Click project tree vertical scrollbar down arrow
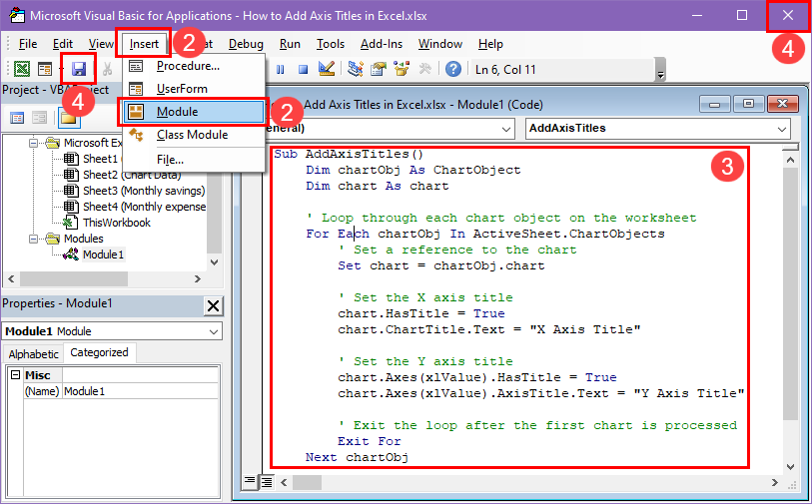Image resolution: width=812 pixels, height=504 pixels. [215, 261]
